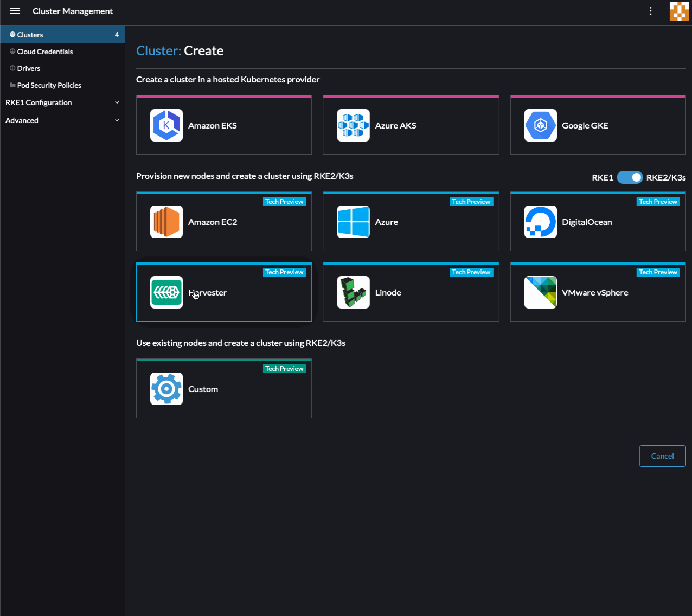Screen dimensions: 692x616
Task: Choose the Amazon EKS provider card
Action: coord(224,125)
